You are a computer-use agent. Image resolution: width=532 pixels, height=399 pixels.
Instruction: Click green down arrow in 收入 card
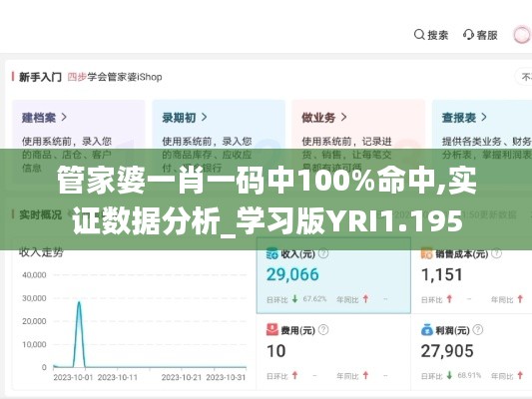pos(294,299)
